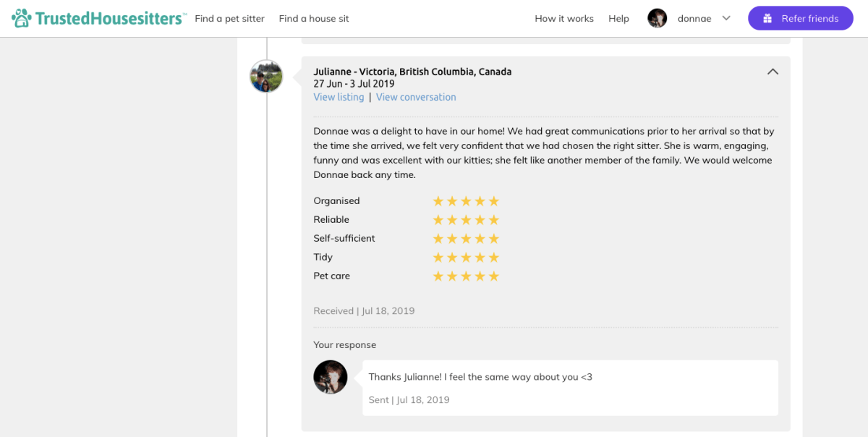Open Find a house sit menu
This screenshot has width=868, height=437.
tap(314, 19)
